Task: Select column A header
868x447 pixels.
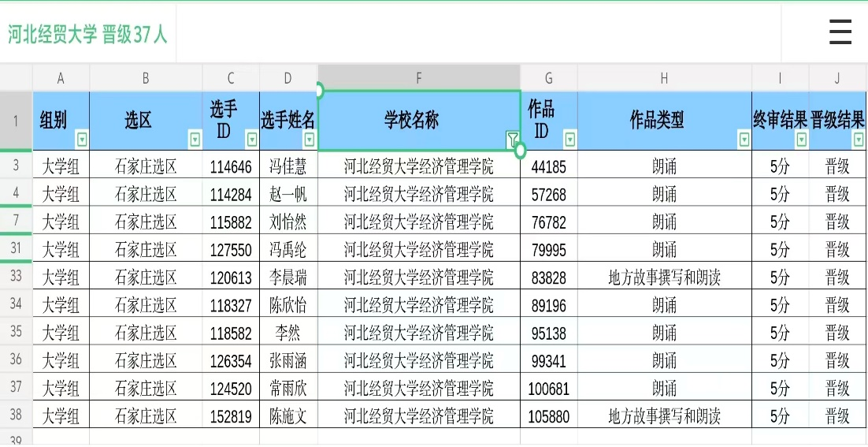Action: tap(61, 78)
